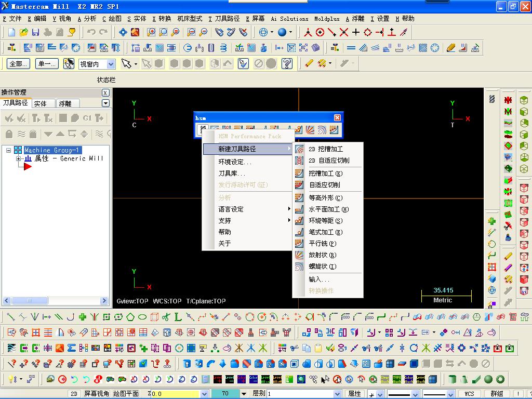Switch to the 实体 Solids tab

pyautogui.click(x=44, y=103)
